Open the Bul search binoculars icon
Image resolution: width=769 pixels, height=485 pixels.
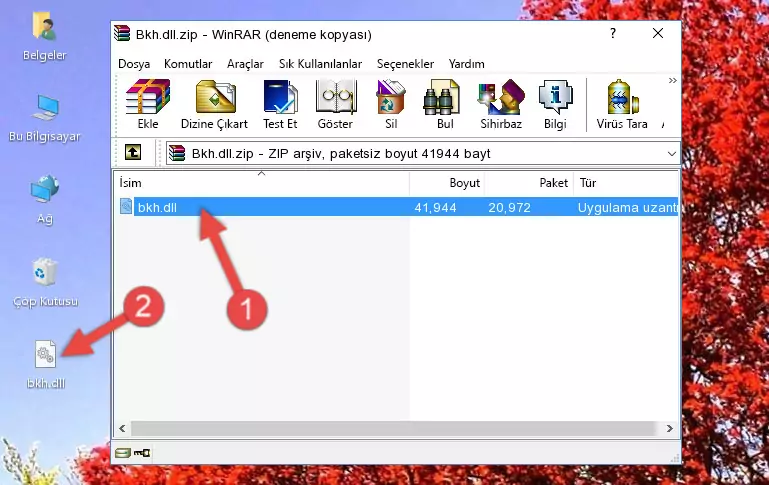pos(441,97)
